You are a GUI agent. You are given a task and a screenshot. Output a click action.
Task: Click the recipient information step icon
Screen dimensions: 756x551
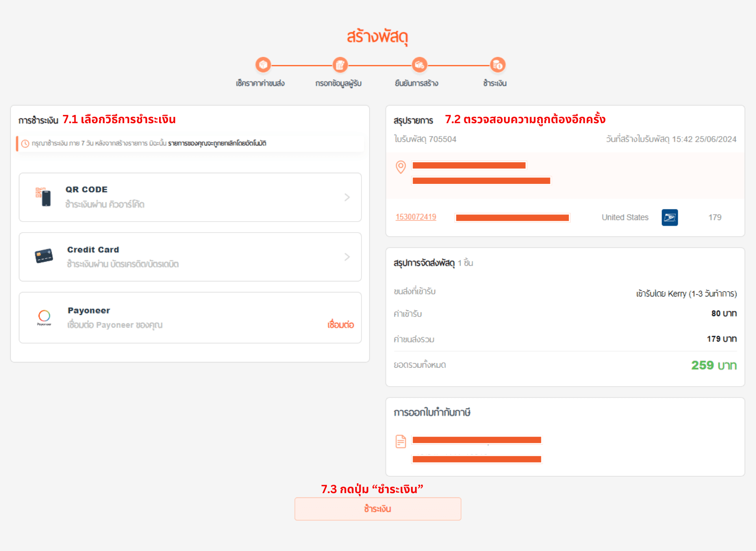tap(340, 65)
